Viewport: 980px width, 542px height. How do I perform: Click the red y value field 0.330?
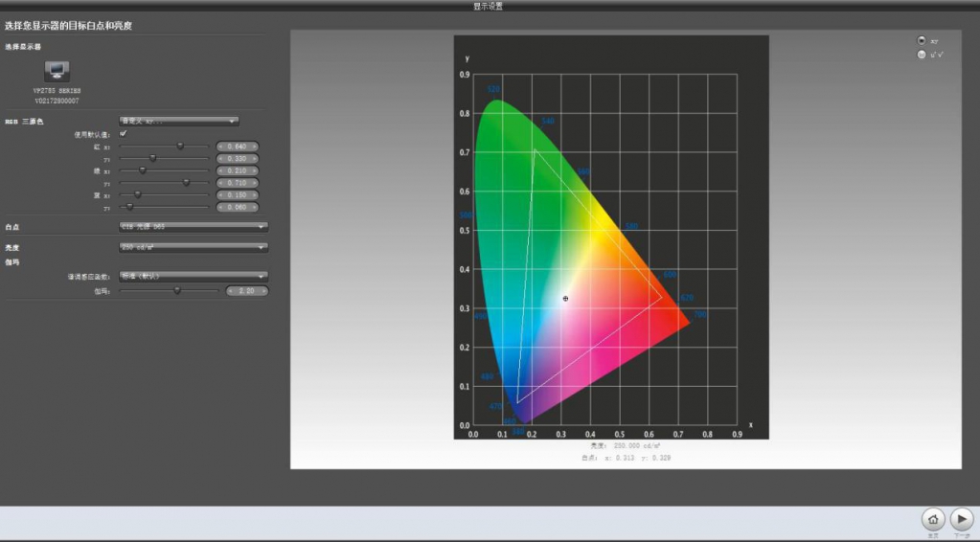[x=238, y=159]
